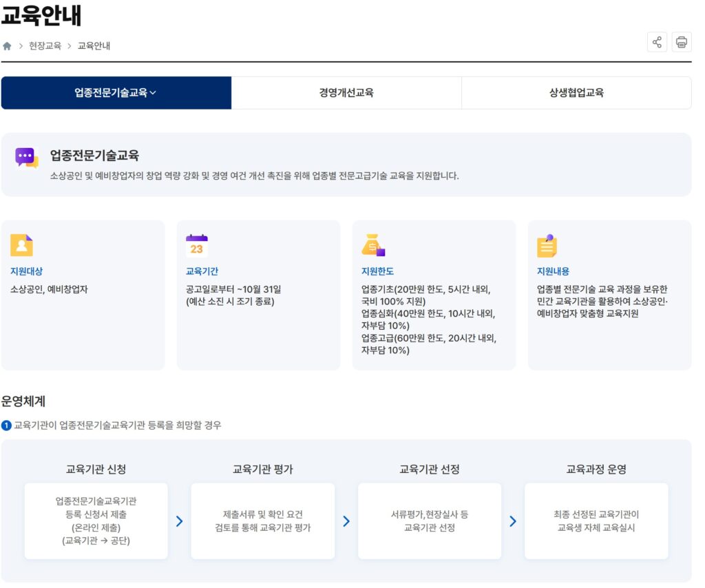705x588 pixels.
Task: Click the 교육기관 신청 step title
Action: pyautogui.click(x=96, y=469)
